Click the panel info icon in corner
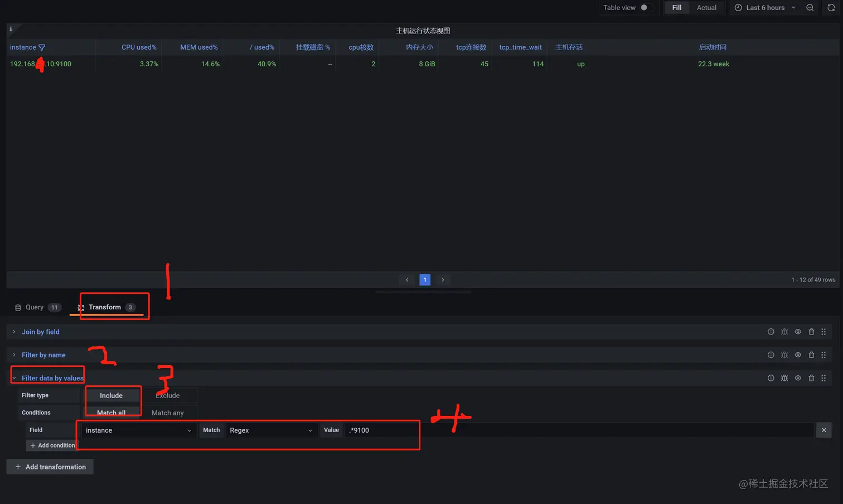This screenshot has width=843, height=504. (x=11, y=29)
